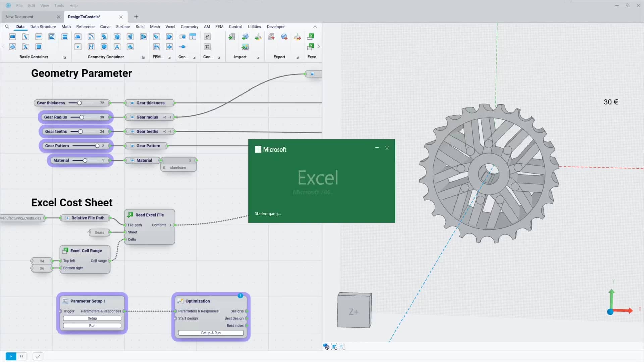This screenshot has height=362, width=644.
Task: Collapse the ribbon with the chevron
Action: click(x=315, y=27)
